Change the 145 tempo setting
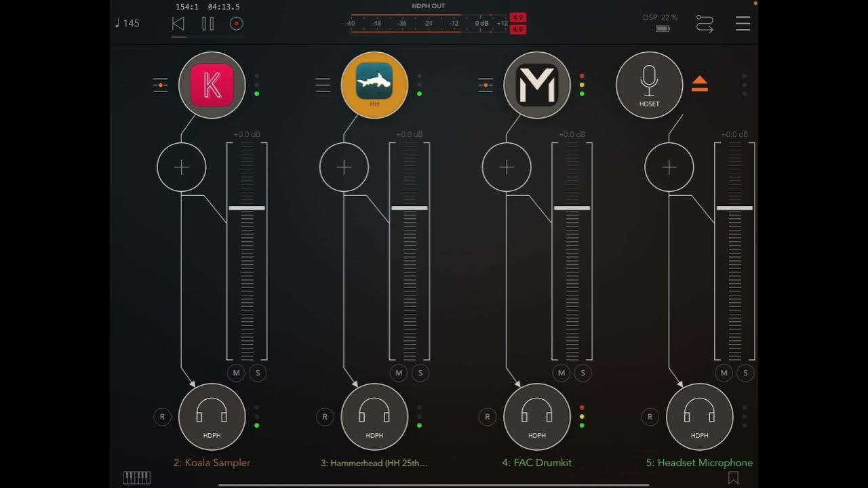The image size is (868, 488). (127, 23)
